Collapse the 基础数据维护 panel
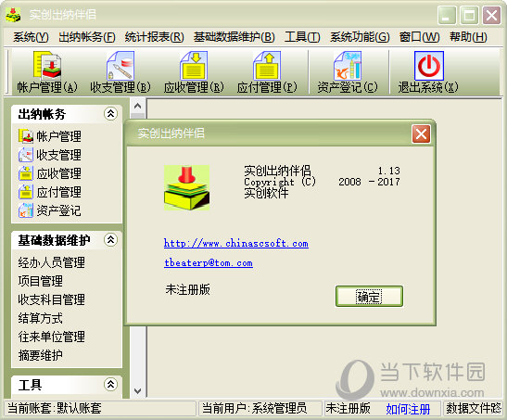This screenshot has height=420, width=507. click(110, 240)
